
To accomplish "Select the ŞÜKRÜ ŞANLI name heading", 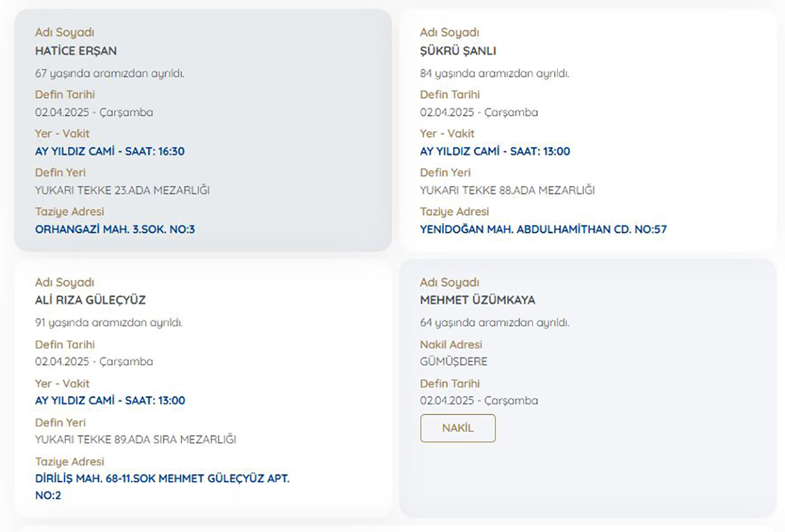I will (458, 51).
